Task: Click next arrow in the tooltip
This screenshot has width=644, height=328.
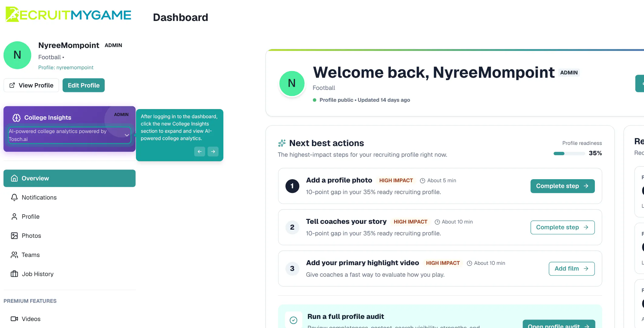Action: point(213,152)
